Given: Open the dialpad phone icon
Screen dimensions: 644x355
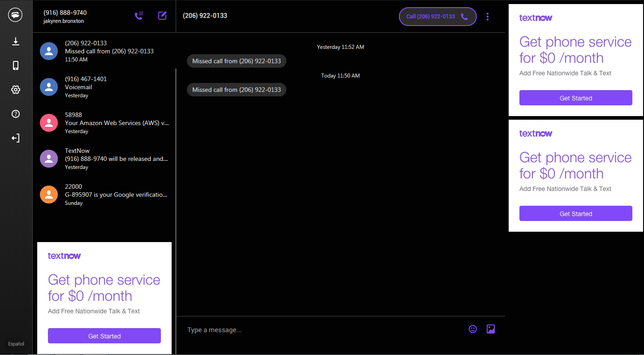Looking at the screenshot, I should pos(139,15).
